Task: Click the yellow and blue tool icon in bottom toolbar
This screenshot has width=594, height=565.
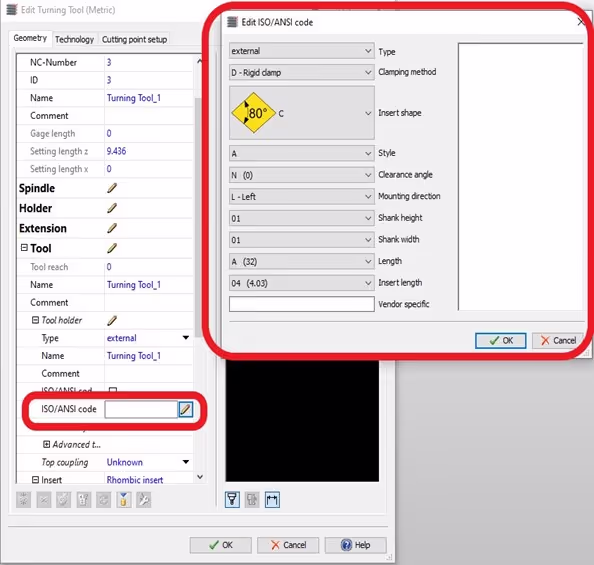Action: pyautogui.click(x=123, y=500)
